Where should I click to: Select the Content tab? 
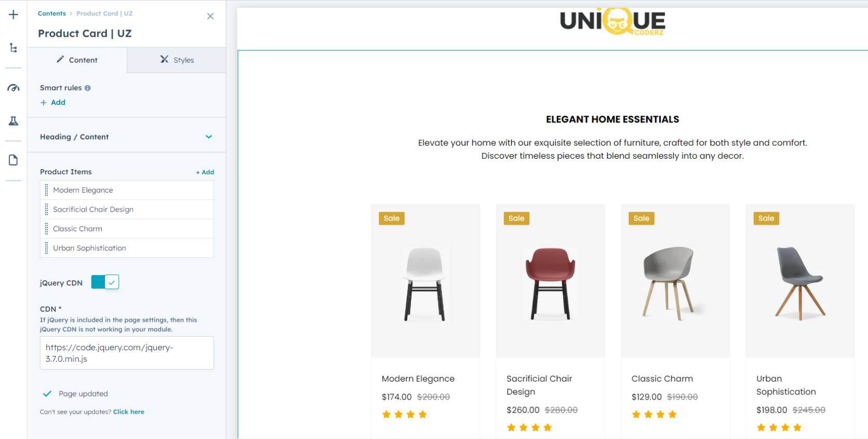tap(77, 60)
